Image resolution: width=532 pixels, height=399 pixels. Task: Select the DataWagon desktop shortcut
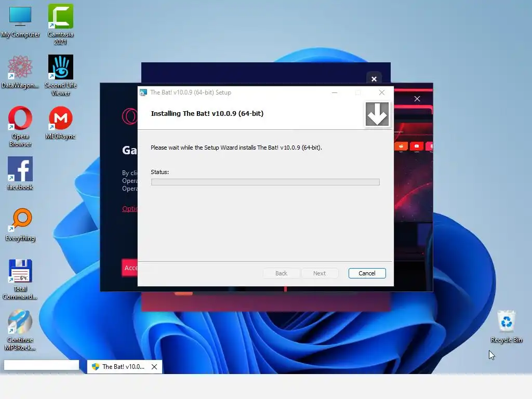(20, 72)
